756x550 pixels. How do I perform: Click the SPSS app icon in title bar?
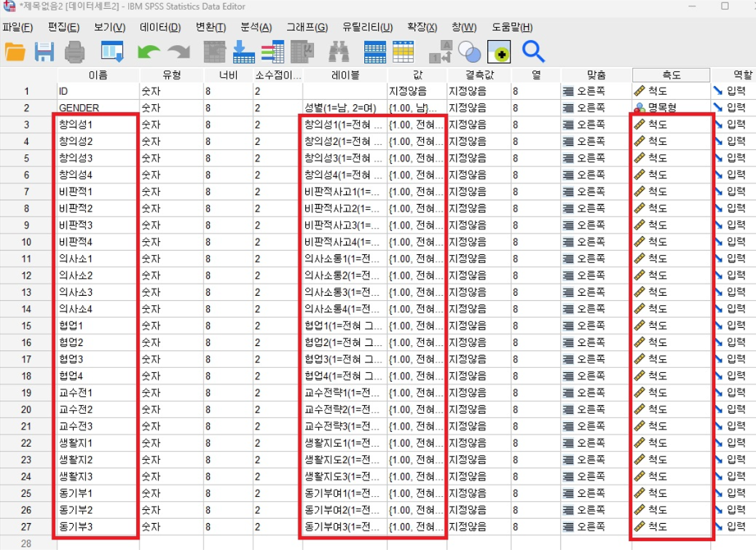pos(9,7)
